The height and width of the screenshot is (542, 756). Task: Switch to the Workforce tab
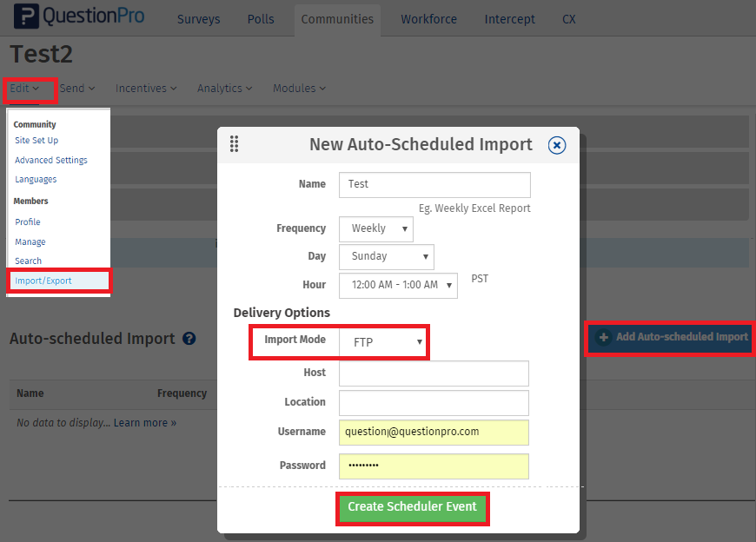tap(428, 18)
